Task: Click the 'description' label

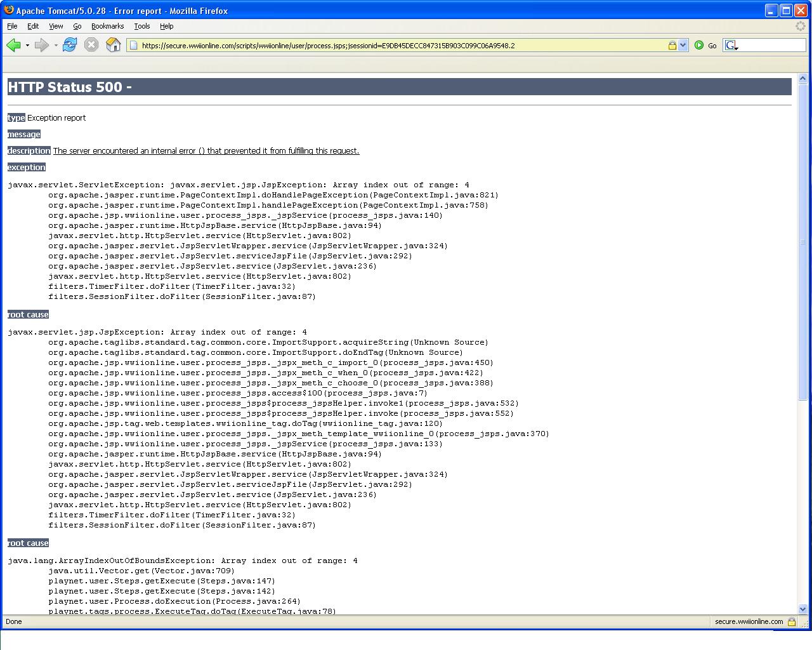Action: click(x=29, y=151)
